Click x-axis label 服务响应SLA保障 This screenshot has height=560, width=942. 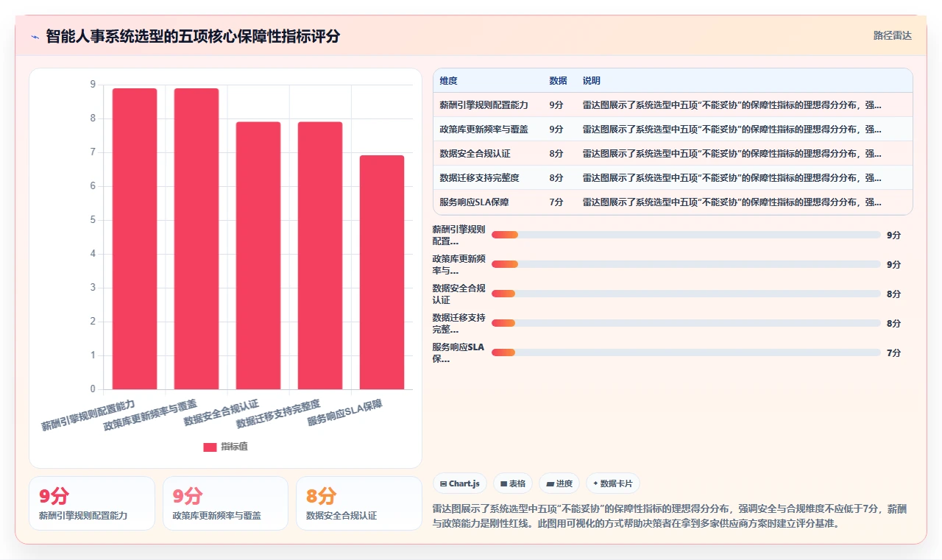coord(345,412)
